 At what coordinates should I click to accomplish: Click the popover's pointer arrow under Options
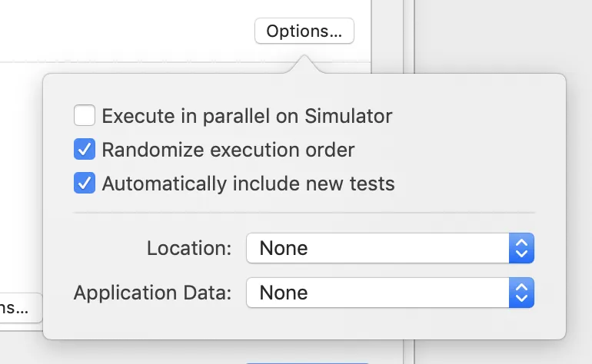point(304,65)
